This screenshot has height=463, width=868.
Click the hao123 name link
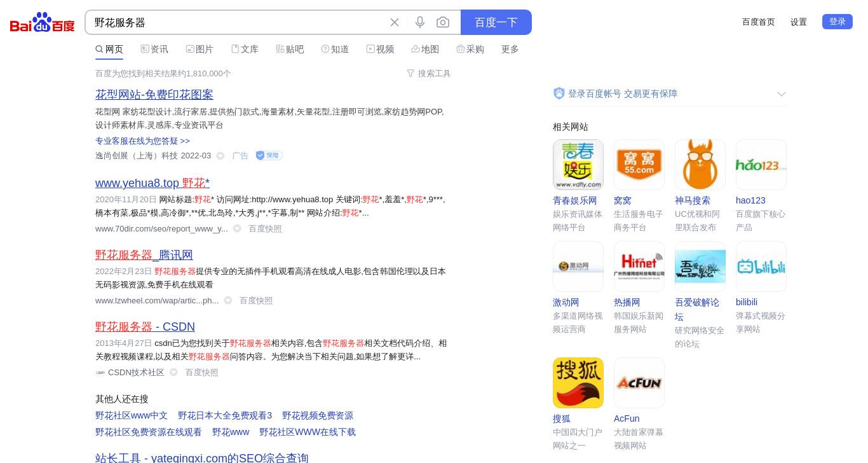coord(750,200)
